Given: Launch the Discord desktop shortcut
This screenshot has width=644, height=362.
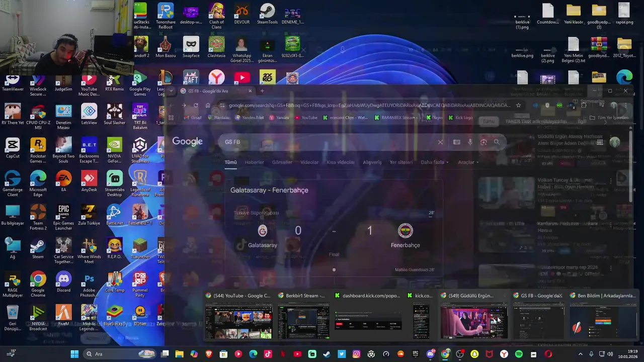Looking at the screenshot, I should [x=63, y=282].
